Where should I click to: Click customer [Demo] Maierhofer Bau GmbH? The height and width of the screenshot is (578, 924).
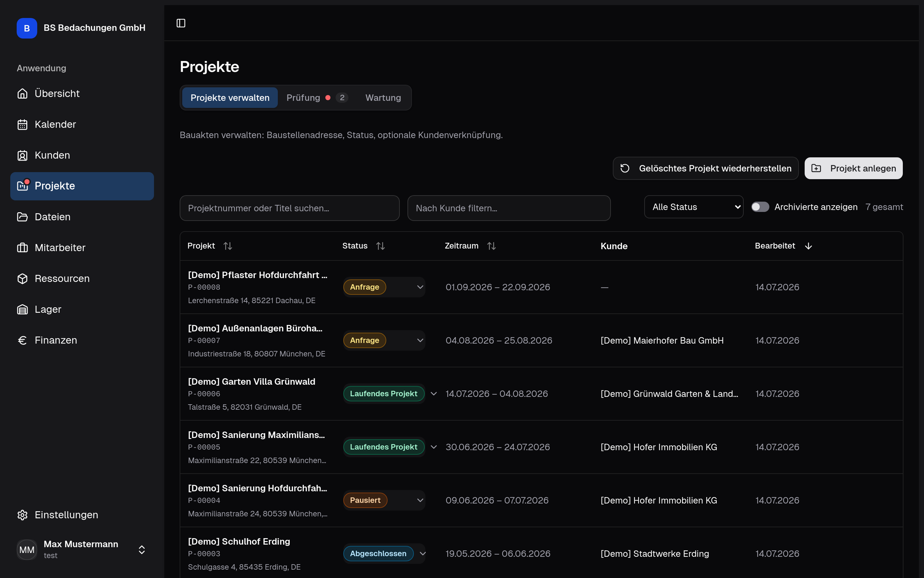click(x=662, y=340)
